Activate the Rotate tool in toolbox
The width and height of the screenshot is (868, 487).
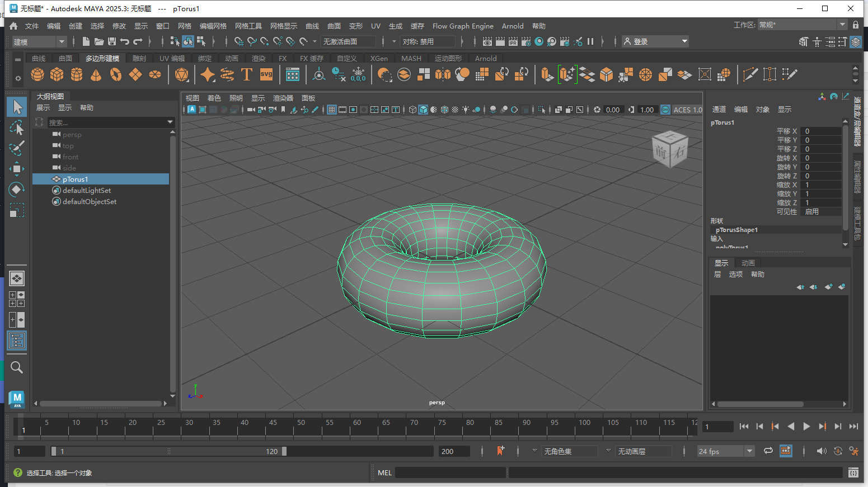tap(17, 190)
